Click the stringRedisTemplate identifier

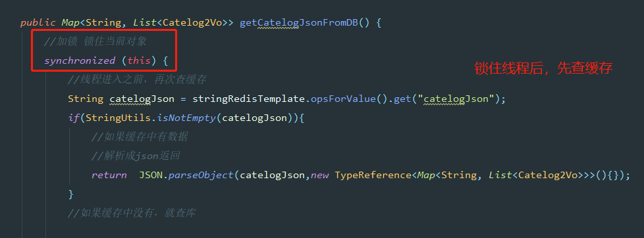(x=248, y=99)
